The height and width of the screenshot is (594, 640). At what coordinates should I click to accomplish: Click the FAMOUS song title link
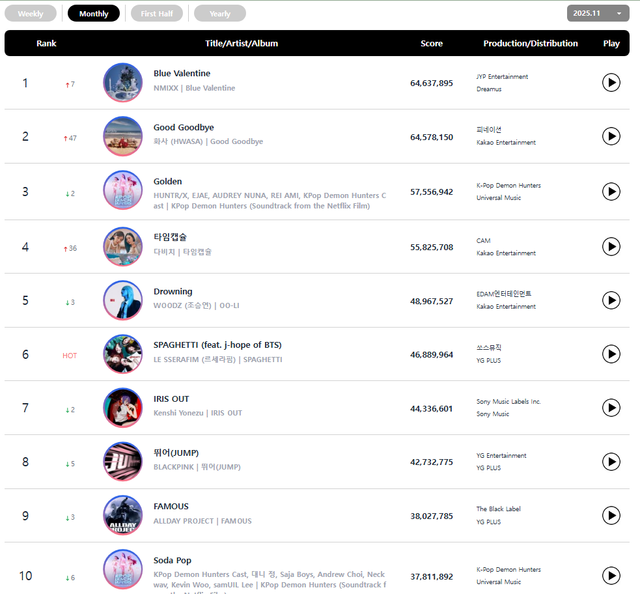coord(171,506)
